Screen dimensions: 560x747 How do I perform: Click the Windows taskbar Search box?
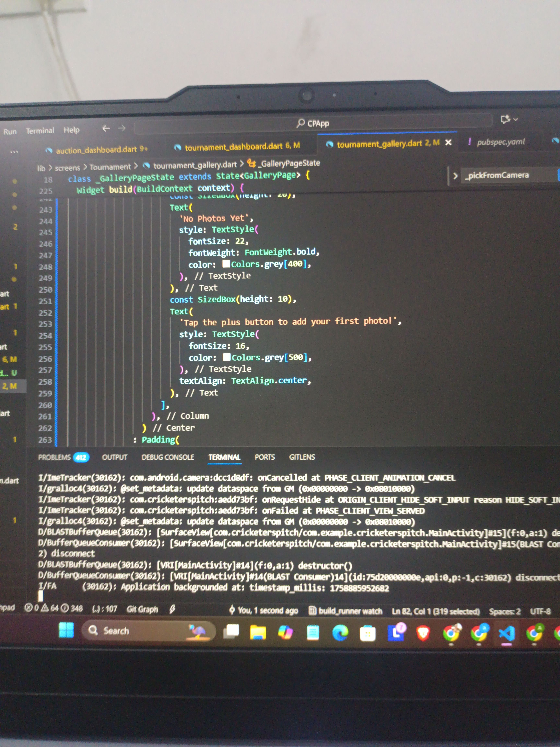tap(149, 630)
